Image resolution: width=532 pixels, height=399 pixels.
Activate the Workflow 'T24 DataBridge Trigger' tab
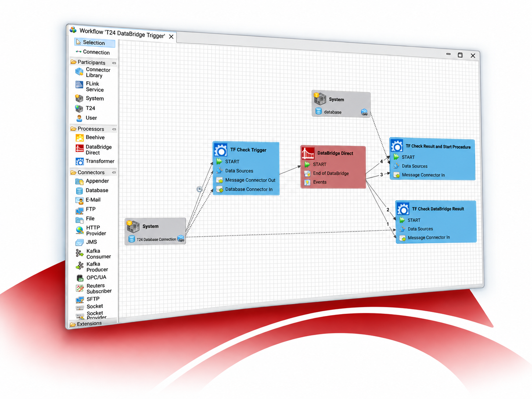pos(122,33)
